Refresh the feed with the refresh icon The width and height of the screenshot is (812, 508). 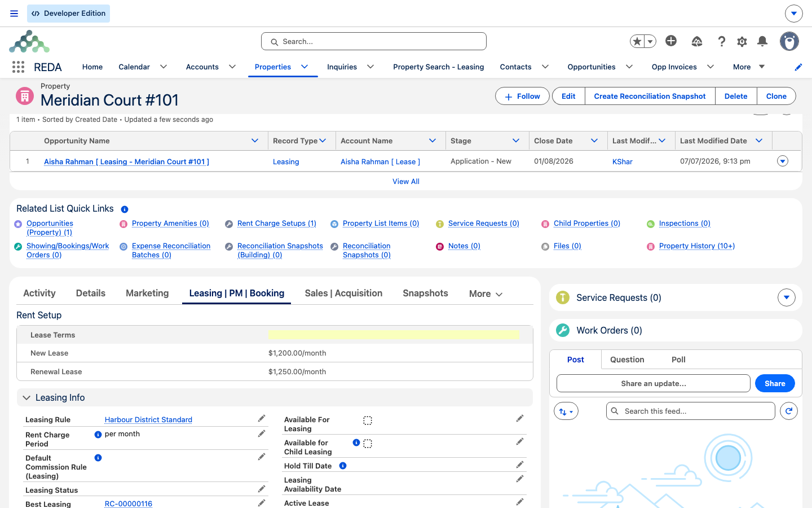[x=789, y=411]
